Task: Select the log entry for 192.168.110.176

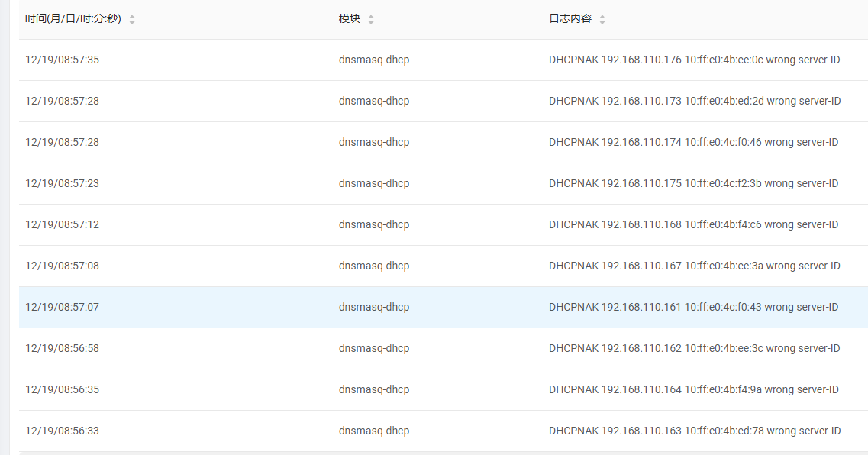Action: pyautogui.click(x=694, y=60)
